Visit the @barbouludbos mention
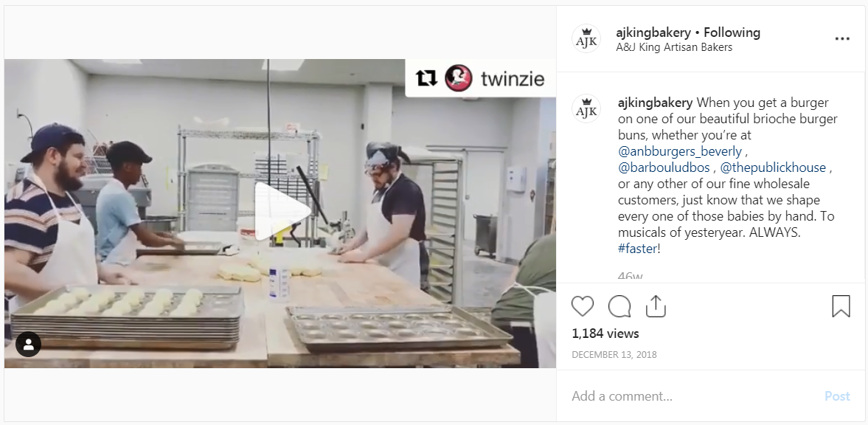This screenshot has height=425, width=868. pos(664,167)
